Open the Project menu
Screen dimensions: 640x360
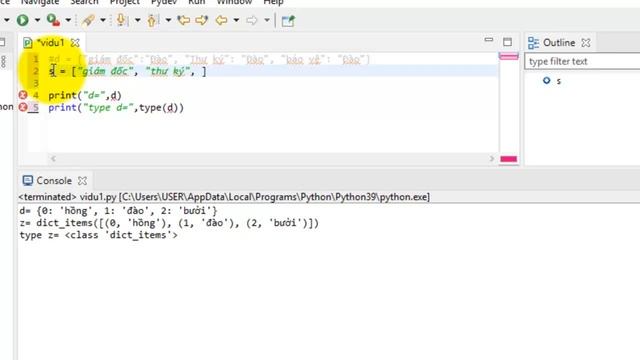coord(124,2)
